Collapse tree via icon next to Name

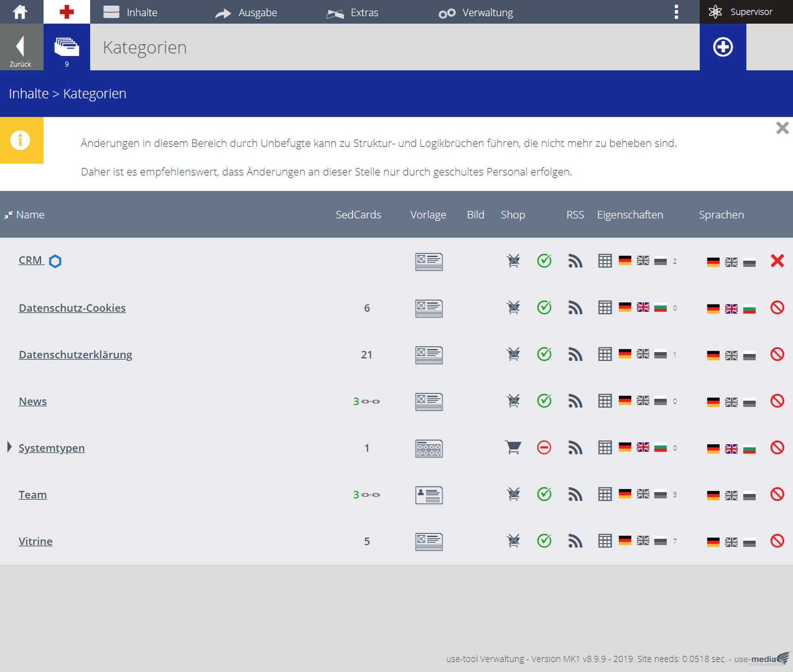point(8,215)
